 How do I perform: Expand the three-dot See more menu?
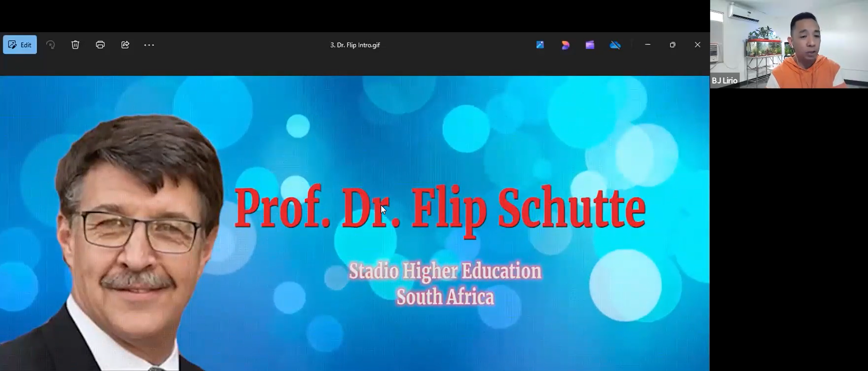[149, 45]
